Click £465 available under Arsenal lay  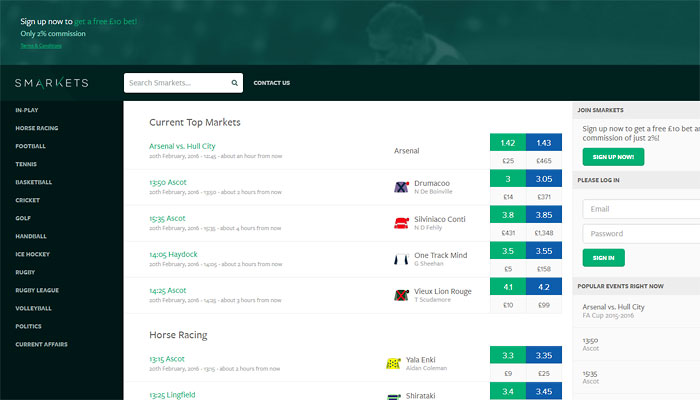coord(544,161)
